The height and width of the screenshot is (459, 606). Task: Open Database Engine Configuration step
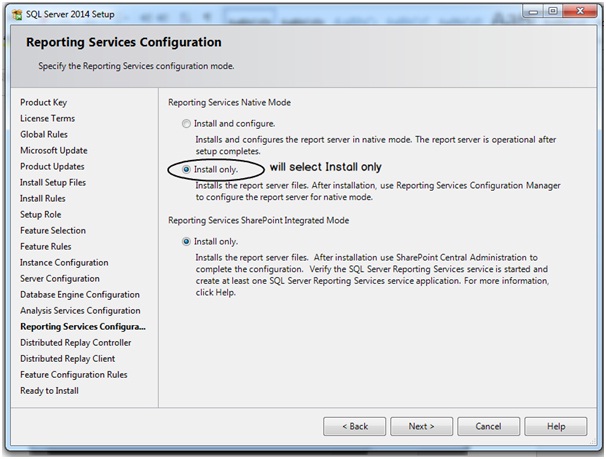(x=80, y=294)
